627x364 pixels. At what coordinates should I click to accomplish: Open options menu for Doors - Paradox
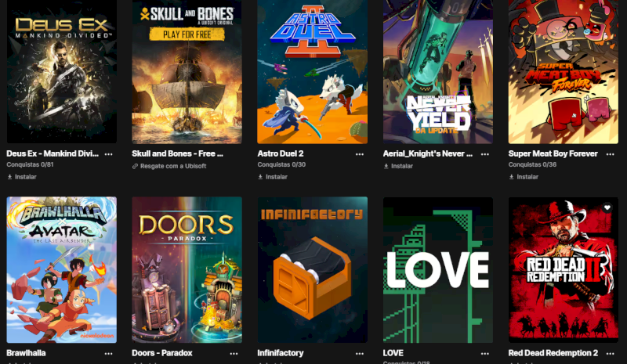[x=234, y=353]
